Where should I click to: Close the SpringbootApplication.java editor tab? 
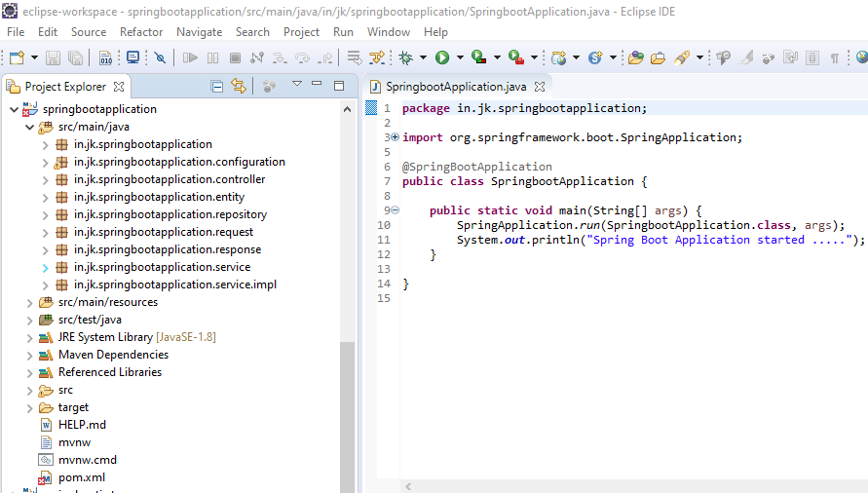click(540, 87)
